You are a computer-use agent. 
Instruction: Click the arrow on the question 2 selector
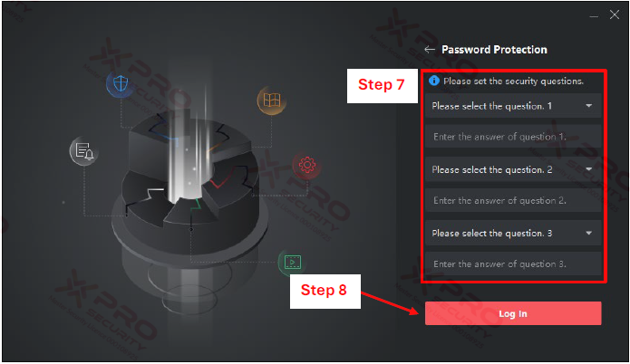click(x=588, y=169)
